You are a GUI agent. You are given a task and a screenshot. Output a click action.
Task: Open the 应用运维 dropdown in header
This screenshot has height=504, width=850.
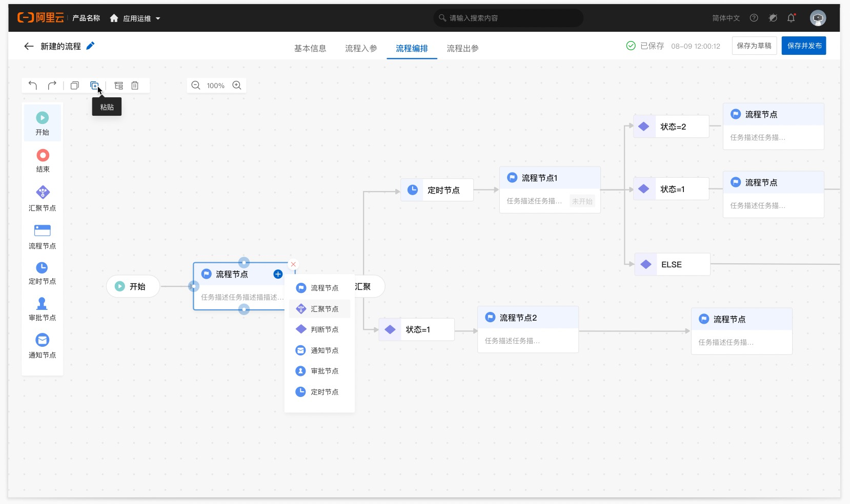click(135, 18)
